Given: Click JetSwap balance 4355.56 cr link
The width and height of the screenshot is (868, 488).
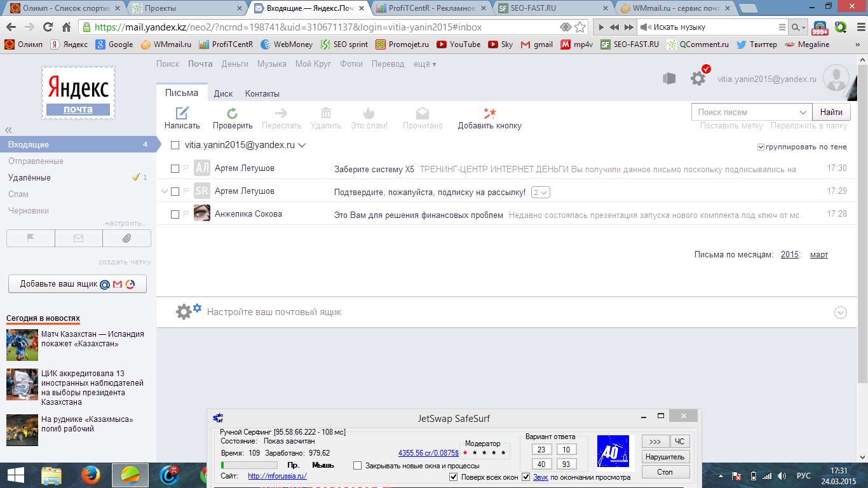Looking at the screenshot, I should click(428, 453).
